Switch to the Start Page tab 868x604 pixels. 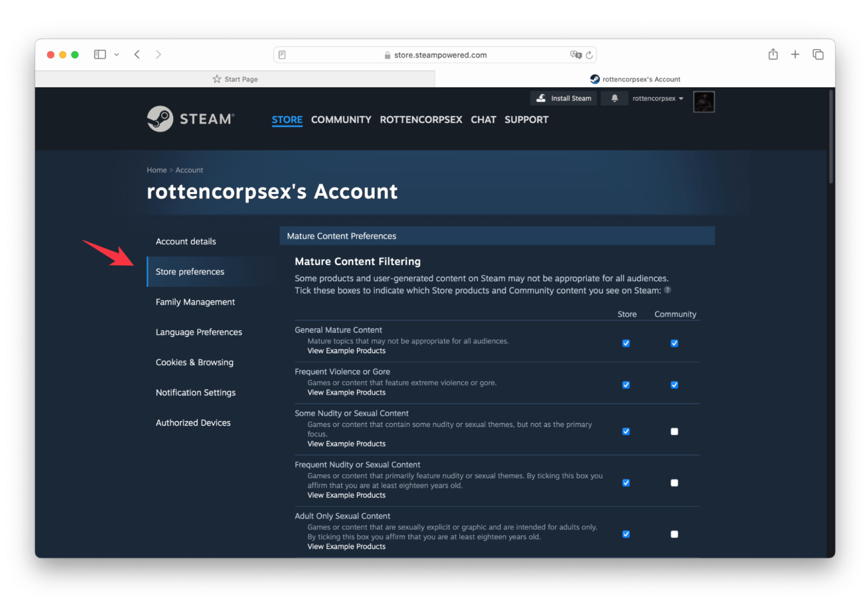click(x=235, y=79)
